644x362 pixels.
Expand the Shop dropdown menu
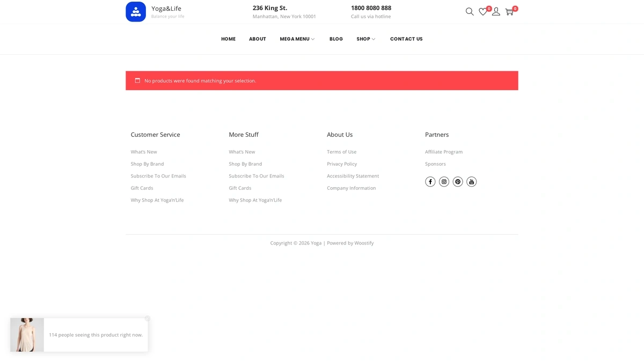(365, 39)
